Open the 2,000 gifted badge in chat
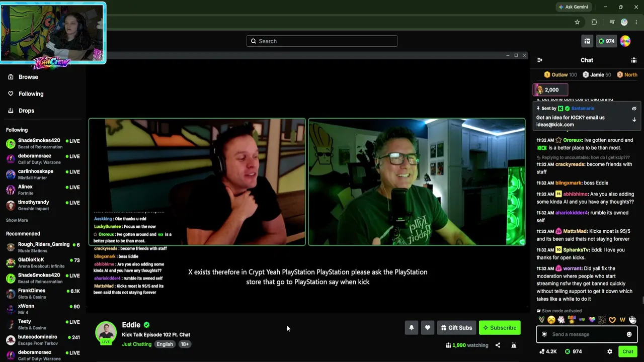The width and height of the screenshot is (644, 362). [550, 90]
